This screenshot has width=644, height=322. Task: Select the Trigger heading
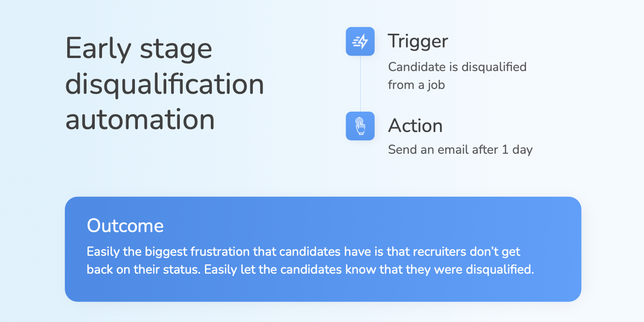pos(418,42)
